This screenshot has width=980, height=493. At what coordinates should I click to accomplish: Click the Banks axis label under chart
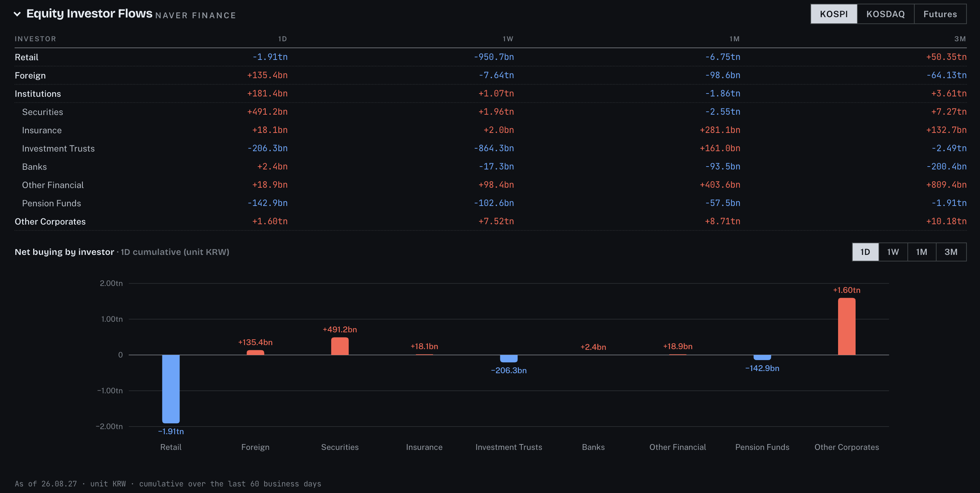tap(593, 447)
